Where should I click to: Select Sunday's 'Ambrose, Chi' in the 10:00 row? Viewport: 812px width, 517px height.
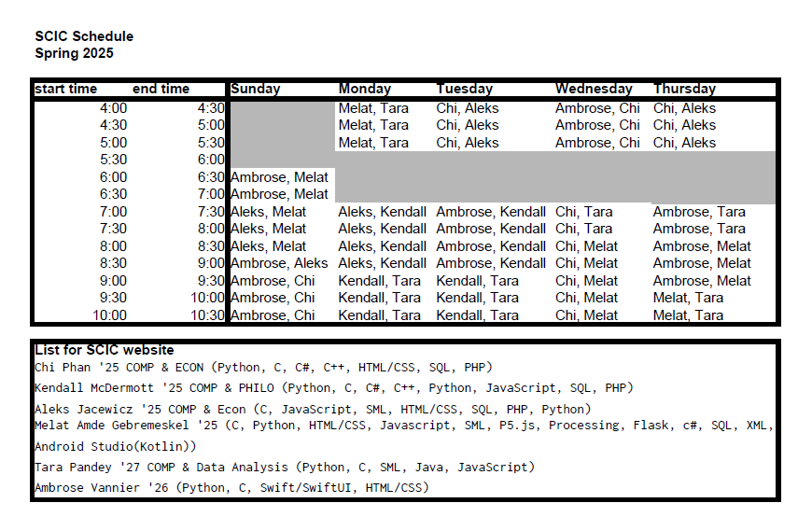pyautogui.click(x=273, y=315)
